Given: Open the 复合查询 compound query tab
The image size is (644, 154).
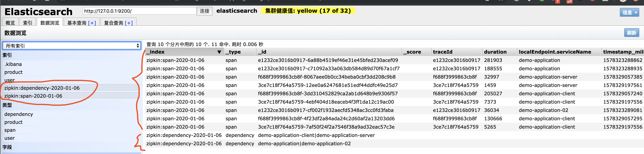Looking at the screenshot, I should 113,23.
